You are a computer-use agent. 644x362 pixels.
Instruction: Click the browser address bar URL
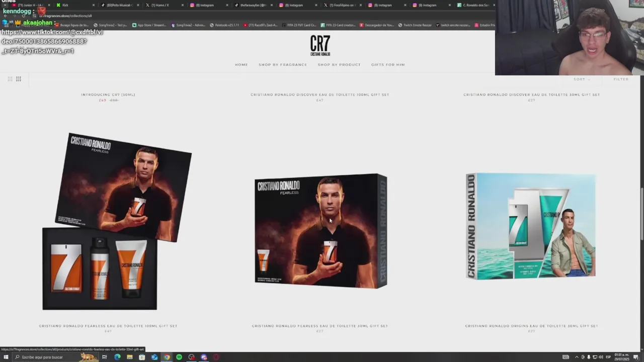[66, 16]
